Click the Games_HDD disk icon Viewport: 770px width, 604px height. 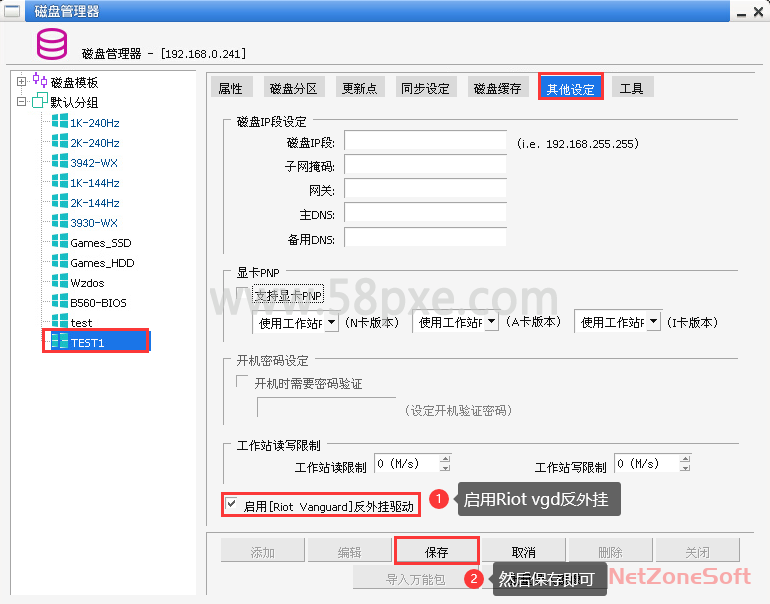pyautogui.click(x=60, y=262)
